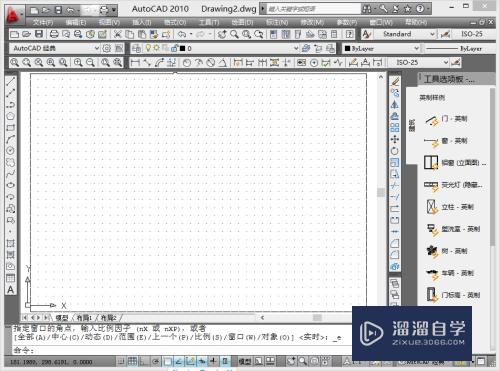Select the Radius dimension tool

tap(187, 62)
